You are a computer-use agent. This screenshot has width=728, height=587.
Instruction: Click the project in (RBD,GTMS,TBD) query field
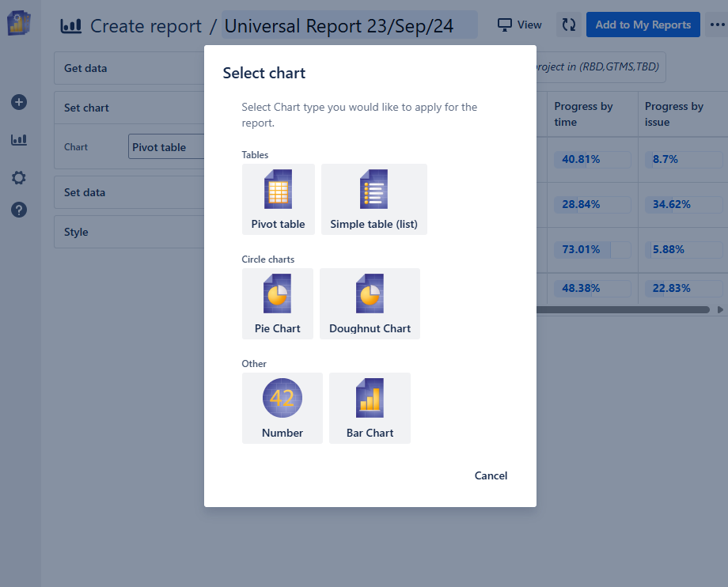[x=601, y=67]
